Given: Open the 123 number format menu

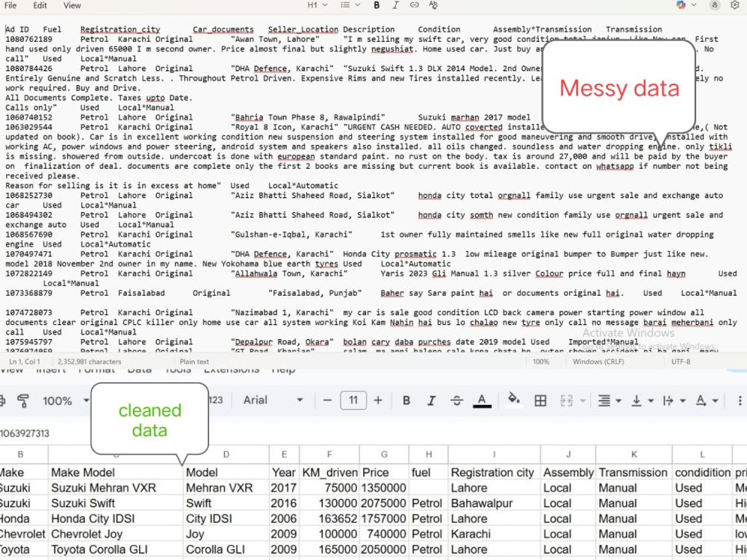Looking at the screenshot, I should (215, 400).
